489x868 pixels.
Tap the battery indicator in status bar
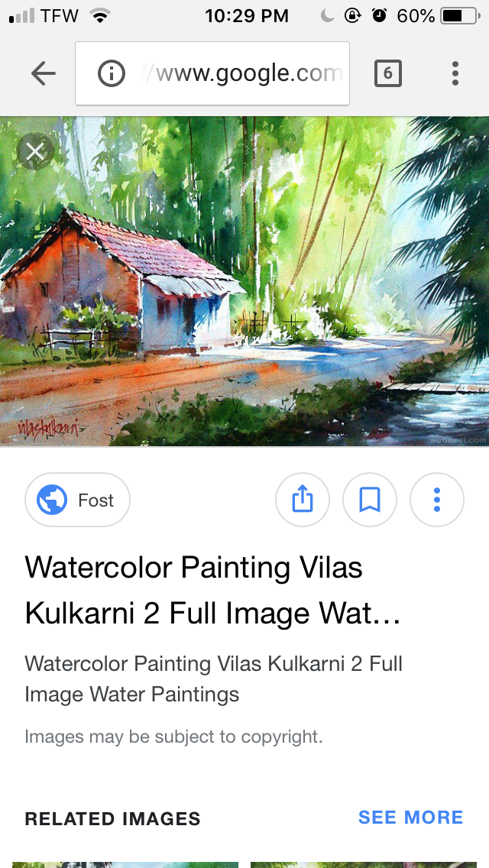pos(460,16)
